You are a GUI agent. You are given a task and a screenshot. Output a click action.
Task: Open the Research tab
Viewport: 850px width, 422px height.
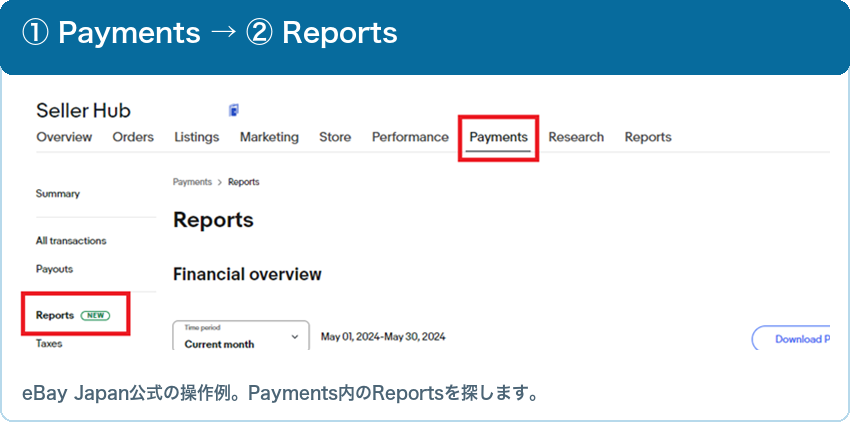(576, 137)
